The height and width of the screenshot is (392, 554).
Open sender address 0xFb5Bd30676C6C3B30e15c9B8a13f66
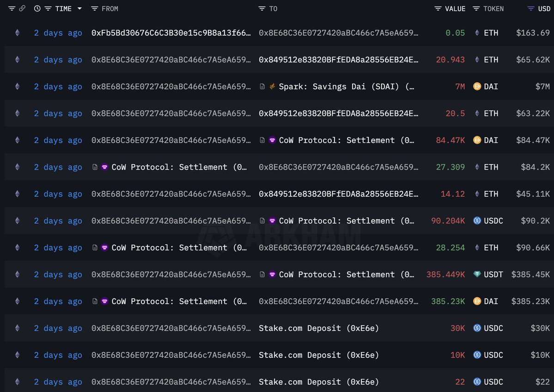tap(171, 33)
